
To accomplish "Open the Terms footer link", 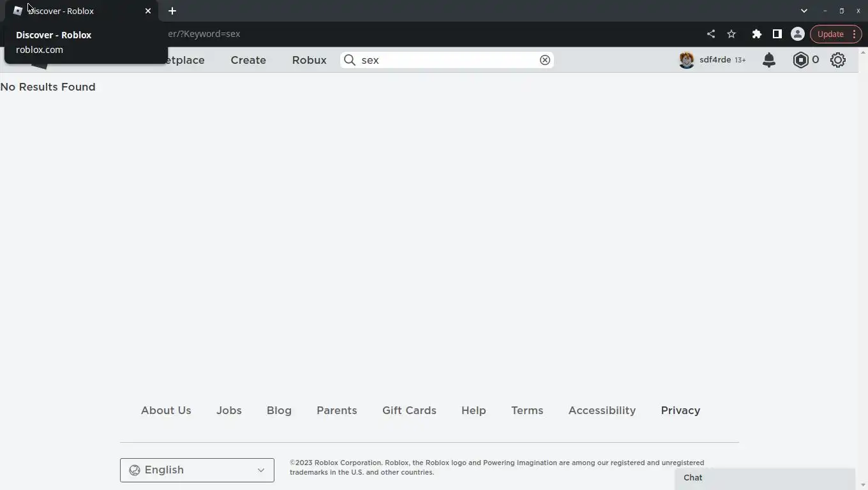I will point(527,410).
